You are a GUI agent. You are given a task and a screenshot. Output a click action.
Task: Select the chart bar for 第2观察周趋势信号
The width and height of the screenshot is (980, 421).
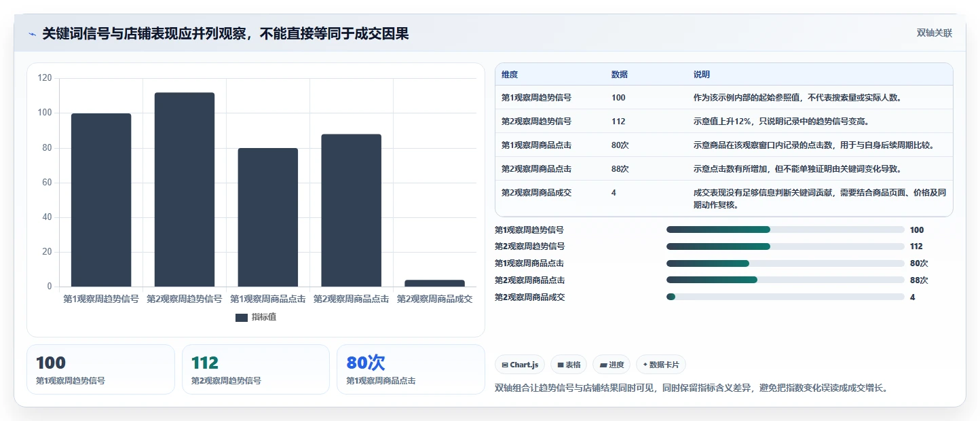(x=185, y=189)
